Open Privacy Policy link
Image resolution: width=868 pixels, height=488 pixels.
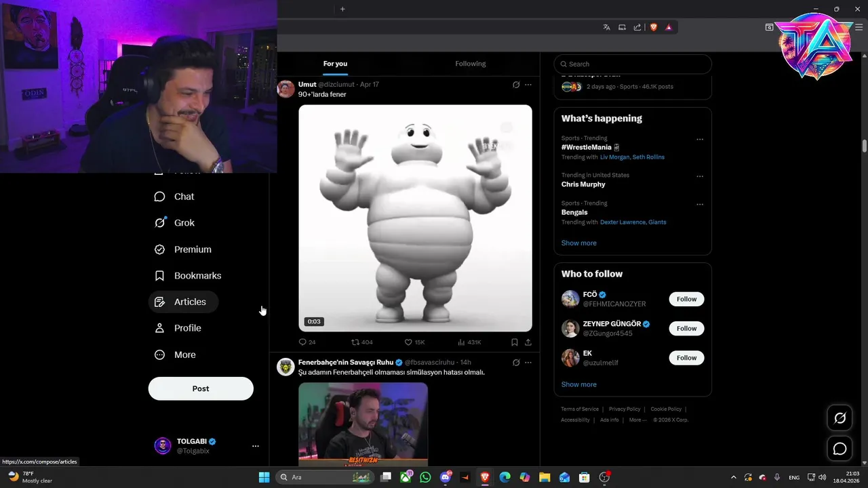tap(625, 409)
